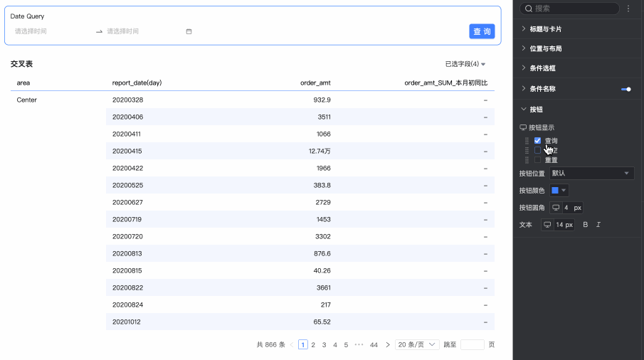
Task: Select the amount cell 12.74万
Action: tap(320, 151)
